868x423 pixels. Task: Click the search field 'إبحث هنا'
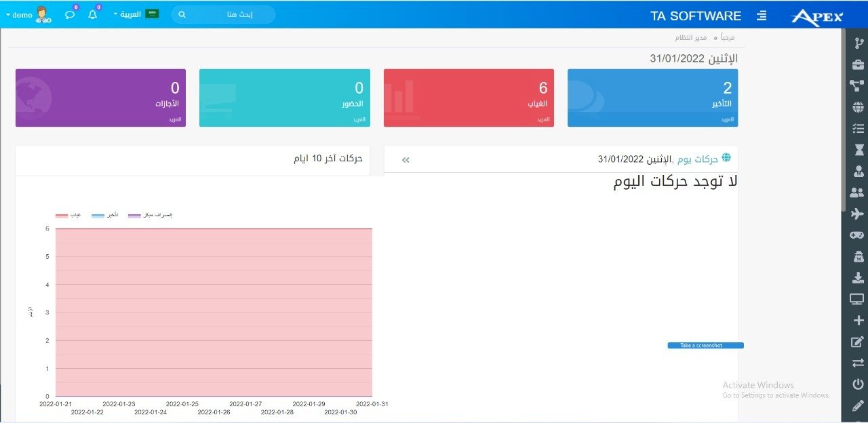224,14
